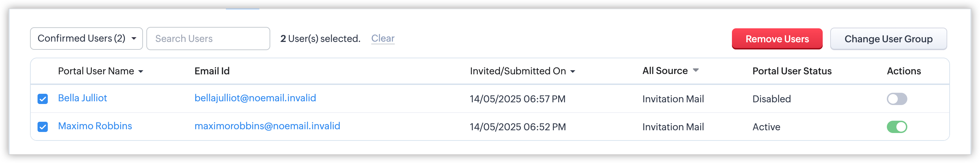Open the All Source filter dropdown
This screenshot has width=980, height=163.
[x=695, y=70]
